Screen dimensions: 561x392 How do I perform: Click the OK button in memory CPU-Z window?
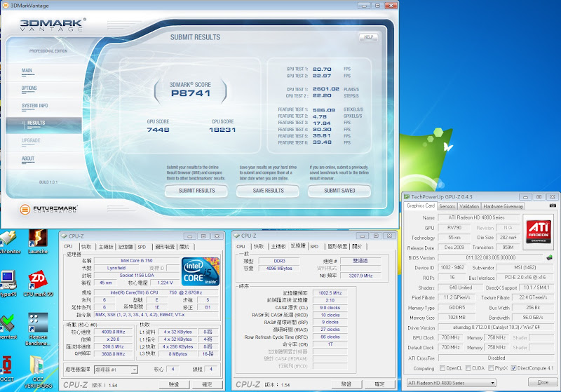point(379,384)
